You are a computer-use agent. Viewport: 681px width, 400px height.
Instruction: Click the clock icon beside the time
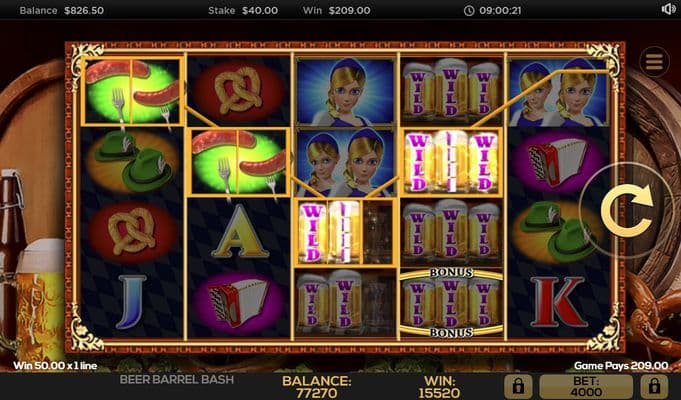[x=469, y=10]
